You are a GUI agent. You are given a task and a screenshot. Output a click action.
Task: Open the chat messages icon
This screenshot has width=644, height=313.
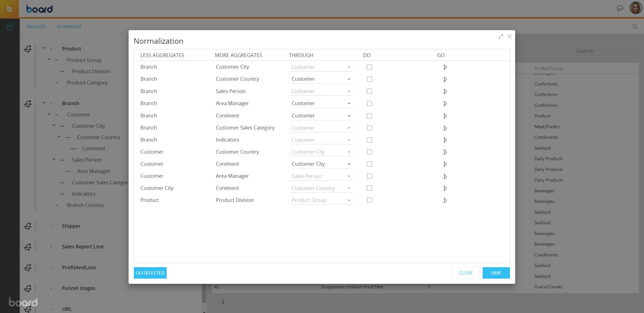point(620,9)
